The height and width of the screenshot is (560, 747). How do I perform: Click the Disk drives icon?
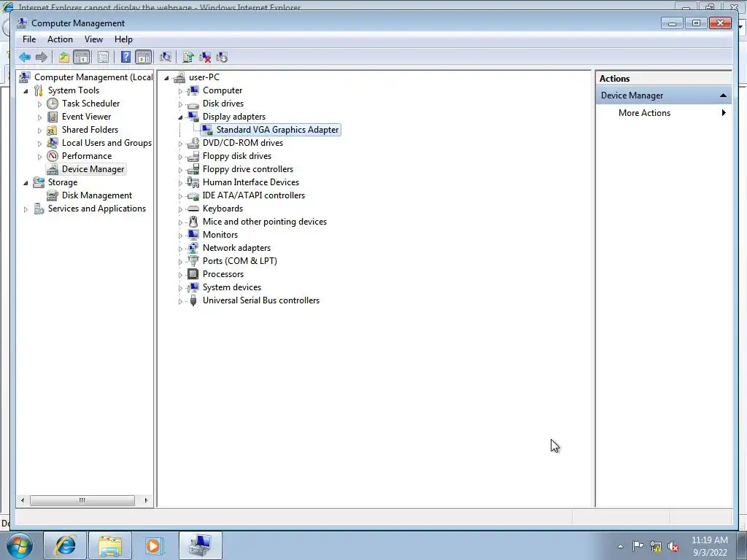click(193, 104)
